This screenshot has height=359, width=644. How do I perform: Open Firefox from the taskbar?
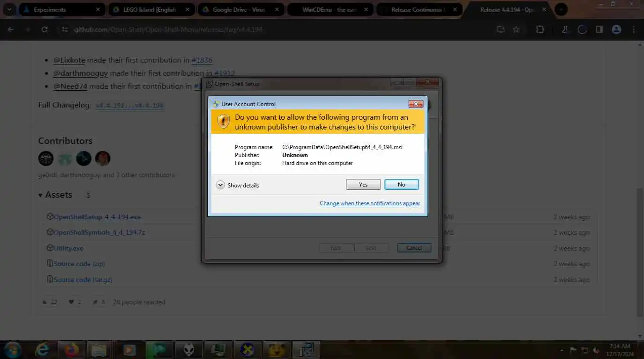[x=71, y=350]
